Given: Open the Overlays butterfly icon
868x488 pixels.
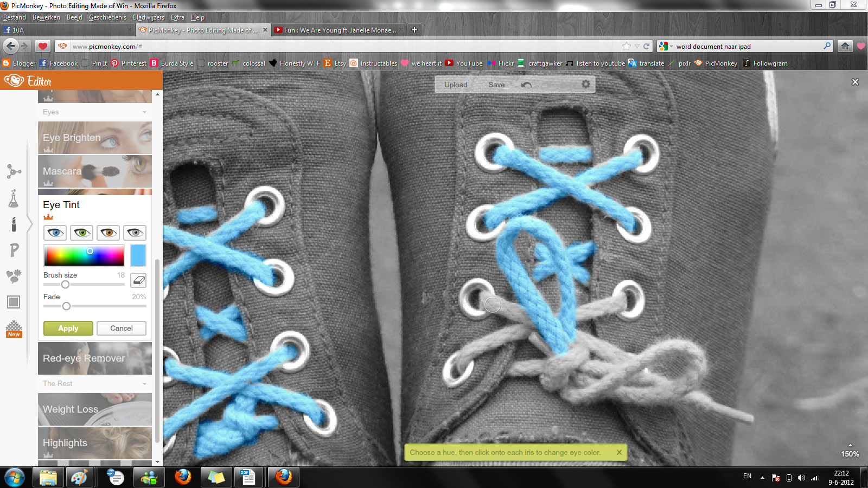Looking at the screenshot, I should point(14,276).
